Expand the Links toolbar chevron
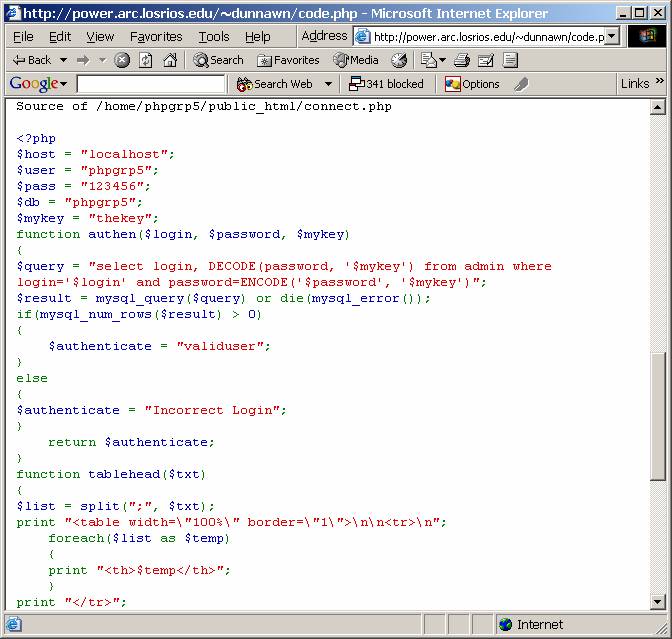The width and height of the screenshot is (672, 639). (x=660, y=81)
